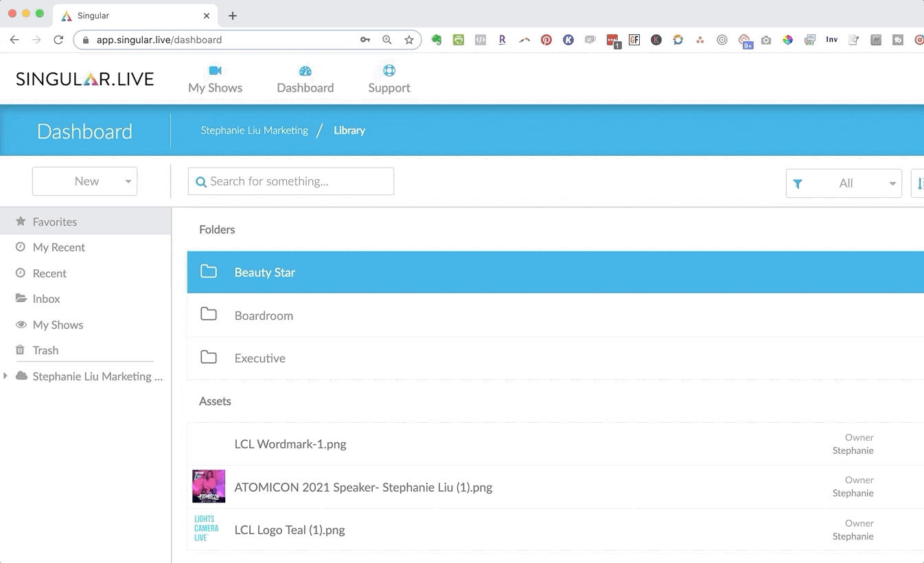The height and width of the screenshot is (563, 924).
Task: Expand Stephanie Liu Marketing in the sidebar
Action: [5, 376]
